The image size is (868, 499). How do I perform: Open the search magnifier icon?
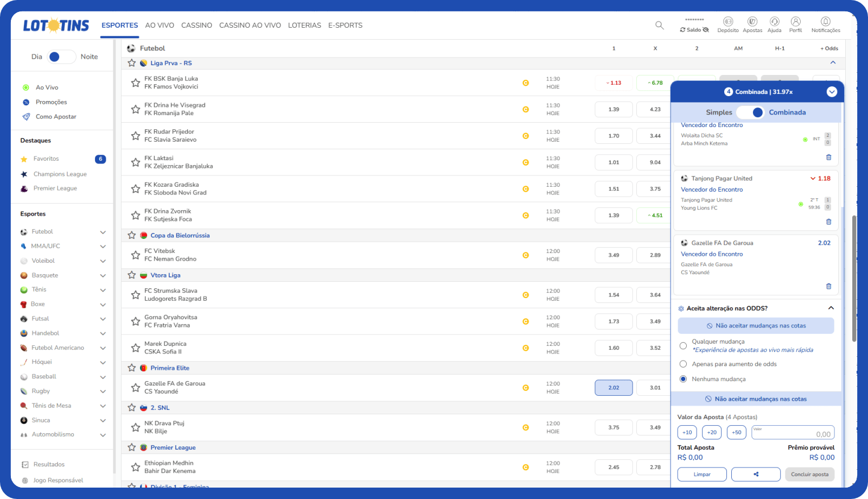point(659,25)
